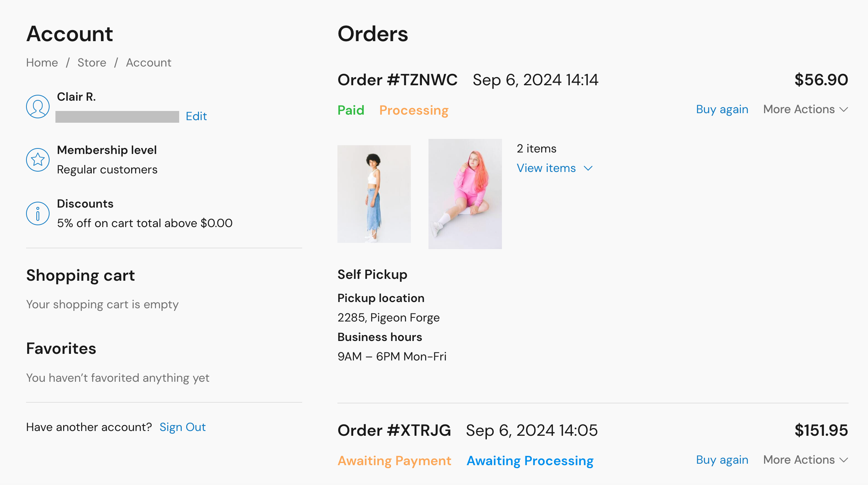The image size is (868, 485).
Task: Click the Awaiting Processing status label
Action: [530, 461]
